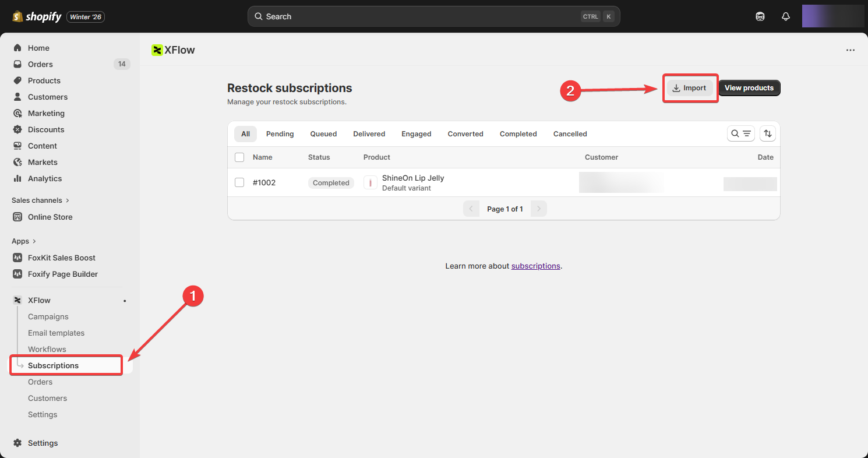Switch to the Pending tab
This screenshot has height=458, width=868.
280,134
